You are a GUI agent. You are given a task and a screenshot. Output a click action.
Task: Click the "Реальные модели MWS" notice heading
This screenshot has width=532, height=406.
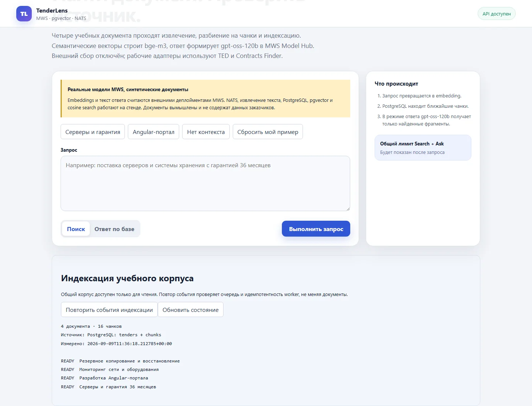(x=128, y=89)
